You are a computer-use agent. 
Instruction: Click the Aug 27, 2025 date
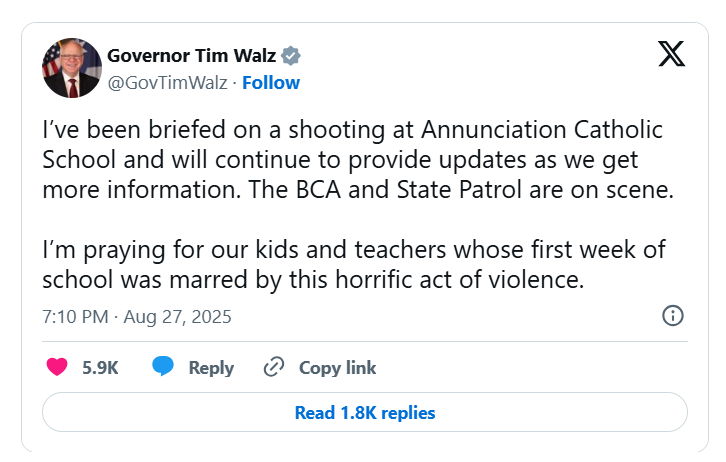tap(179, 317)
